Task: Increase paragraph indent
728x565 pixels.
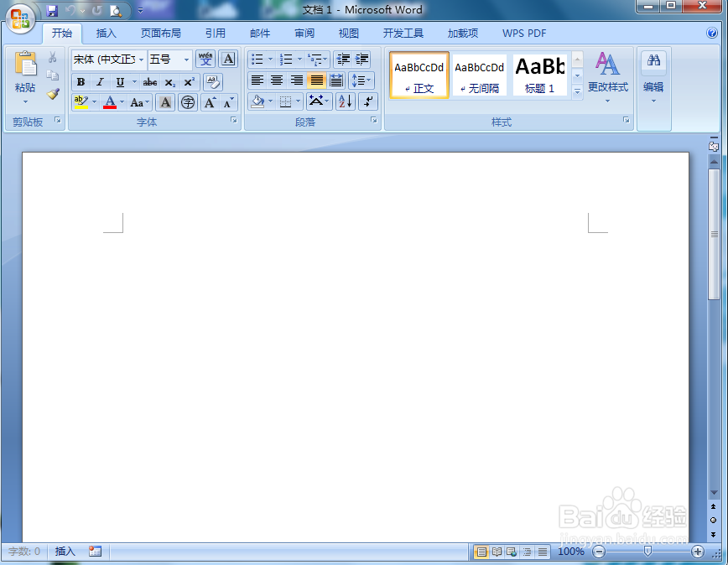Action: point(361,59)
